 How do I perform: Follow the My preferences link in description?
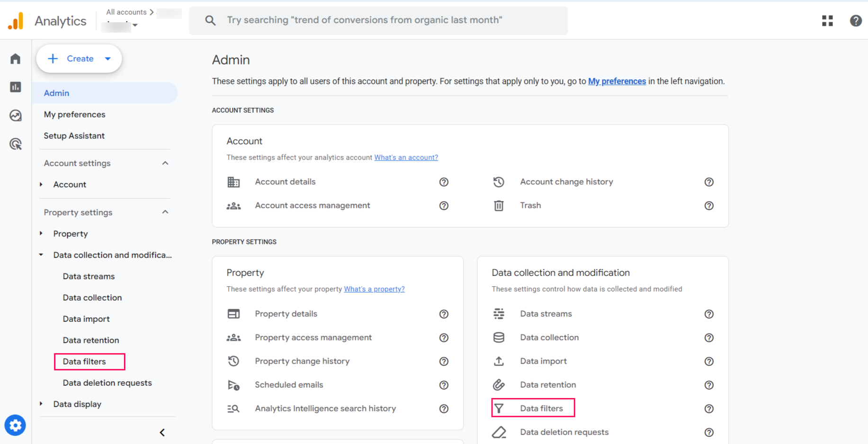click(x=617, y=81)
